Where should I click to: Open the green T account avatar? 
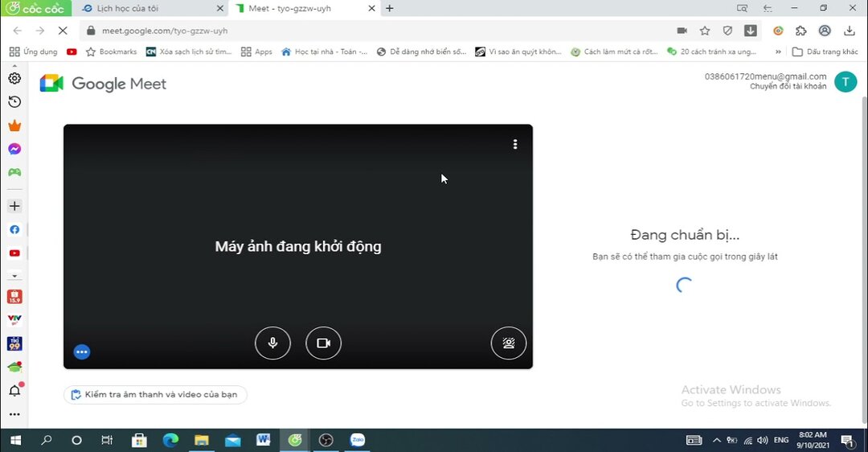845,82
